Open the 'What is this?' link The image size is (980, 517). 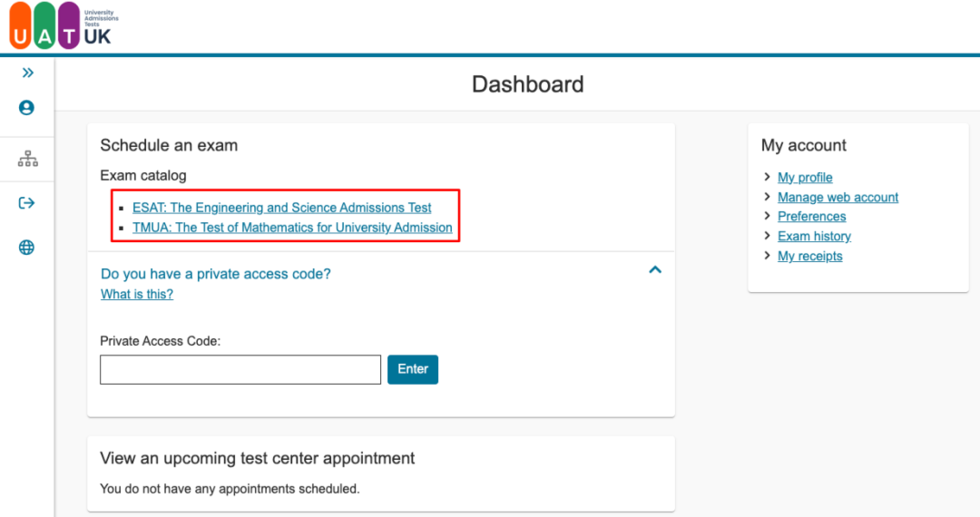coord(137,294)
